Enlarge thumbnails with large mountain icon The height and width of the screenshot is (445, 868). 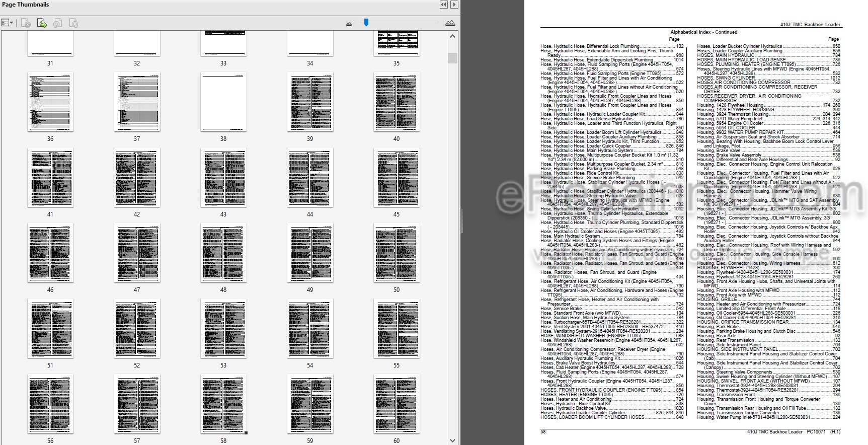(450, 23)
